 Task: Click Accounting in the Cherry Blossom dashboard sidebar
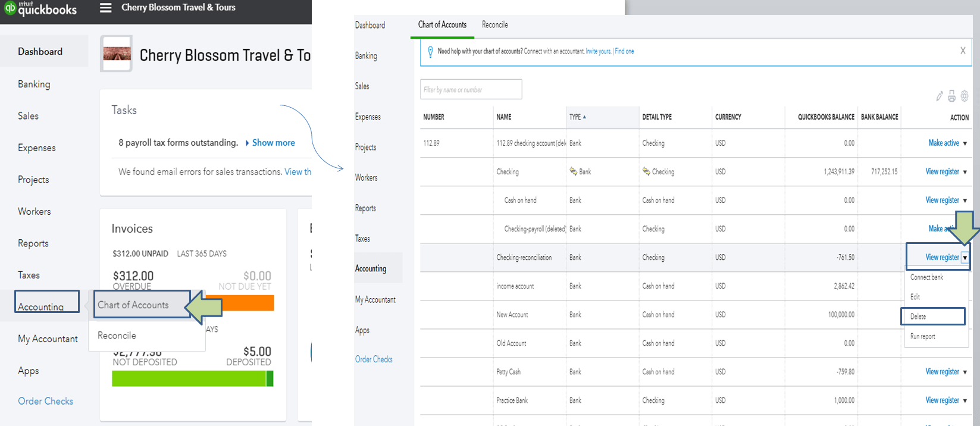pos(40,306)
